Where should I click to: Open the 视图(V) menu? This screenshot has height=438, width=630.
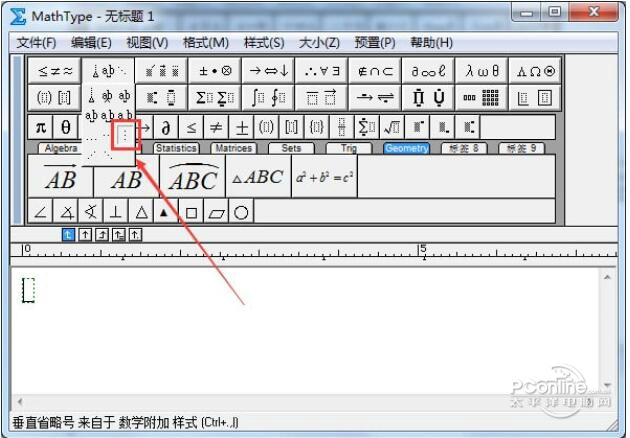pyautogui.click(x=147, y=42)
